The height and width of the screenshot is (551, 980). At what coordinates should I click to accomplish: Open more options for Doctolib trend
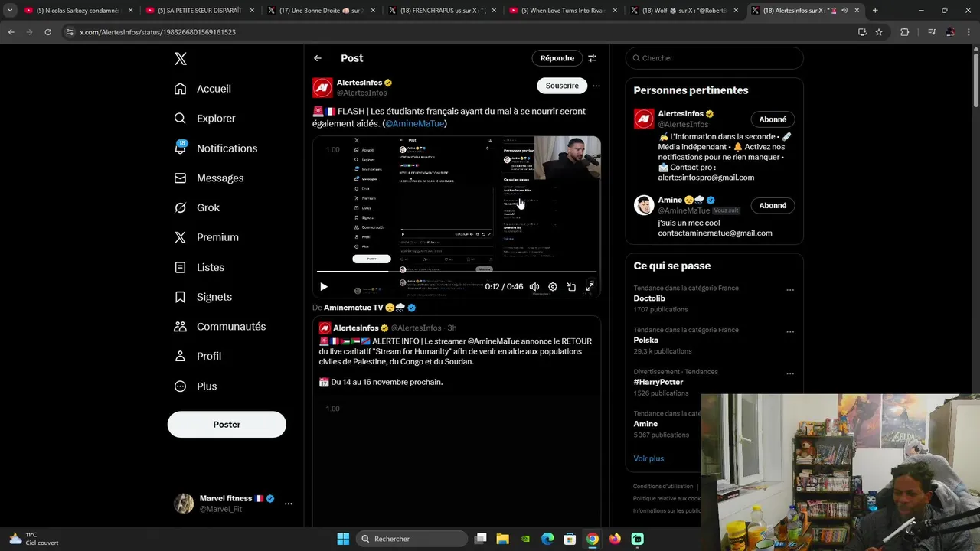790,290
